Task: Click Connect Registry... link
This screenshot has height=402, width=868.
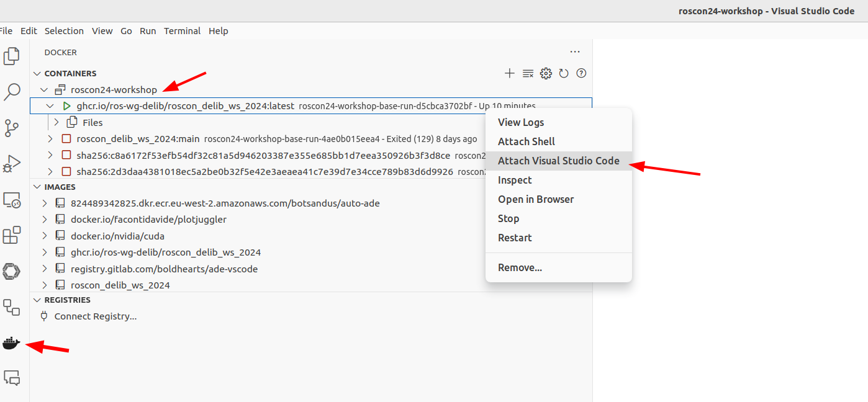Action: point(96,316)
